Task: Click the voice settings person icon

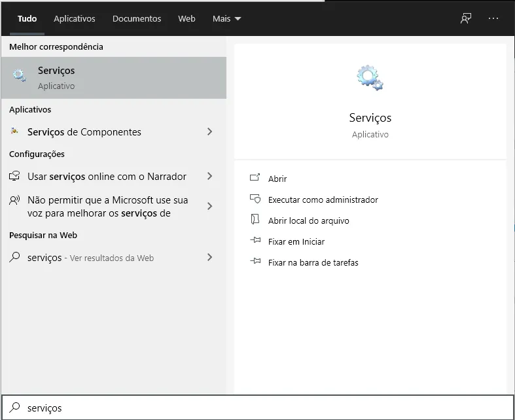Action: [x=14, y=200]
